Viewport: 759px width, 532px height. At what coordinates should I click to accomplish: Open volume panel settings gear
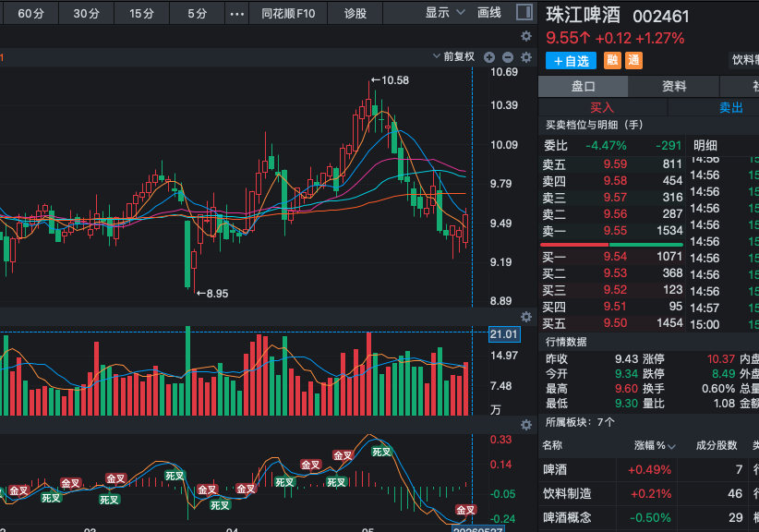pos(526,317)
